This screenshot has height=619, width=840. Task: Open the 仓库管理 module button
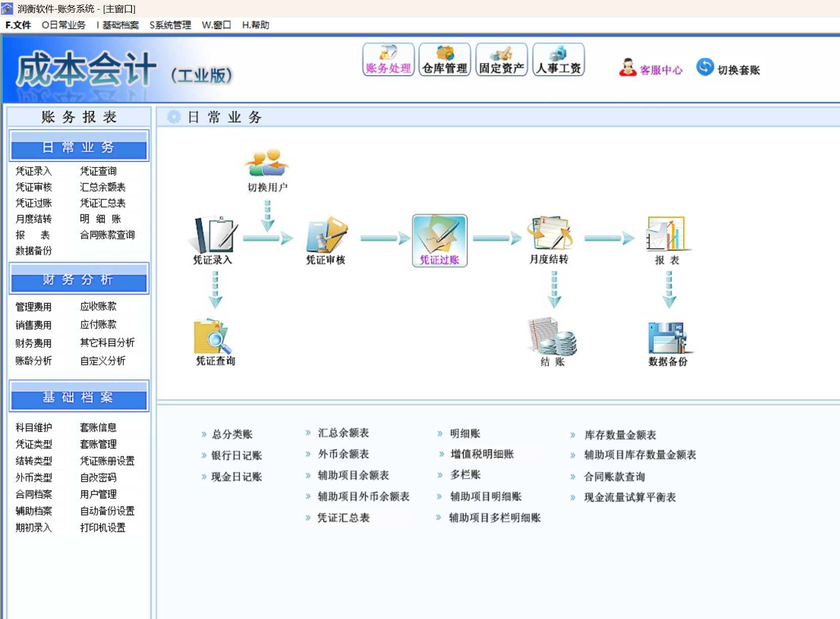[445, 60]
